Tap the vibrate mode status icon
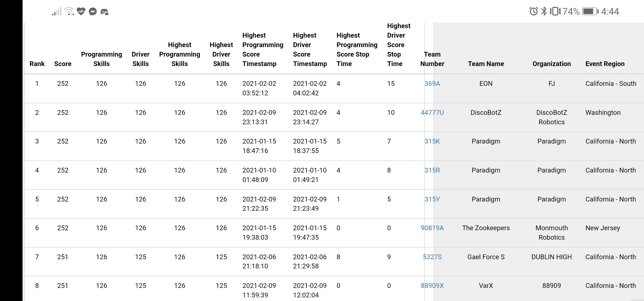 click(x=555, y=11)
